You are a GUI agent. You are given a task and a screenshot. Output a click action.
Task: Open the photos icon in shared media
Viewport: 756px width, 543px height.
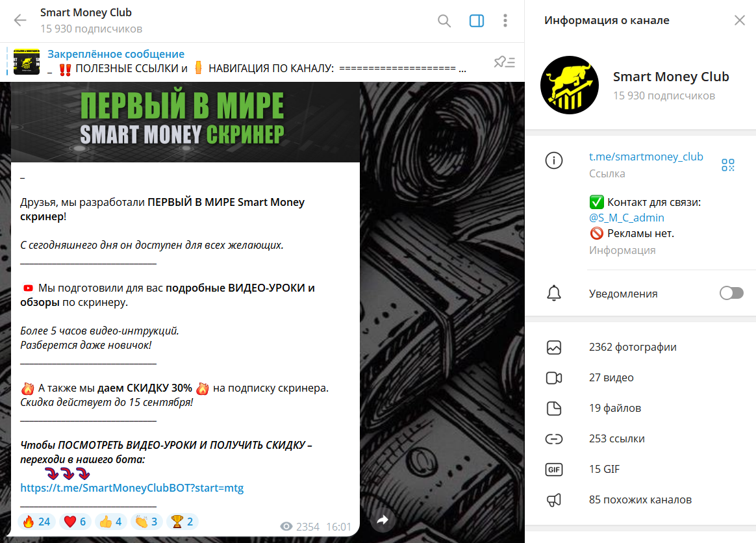point(553,347)
